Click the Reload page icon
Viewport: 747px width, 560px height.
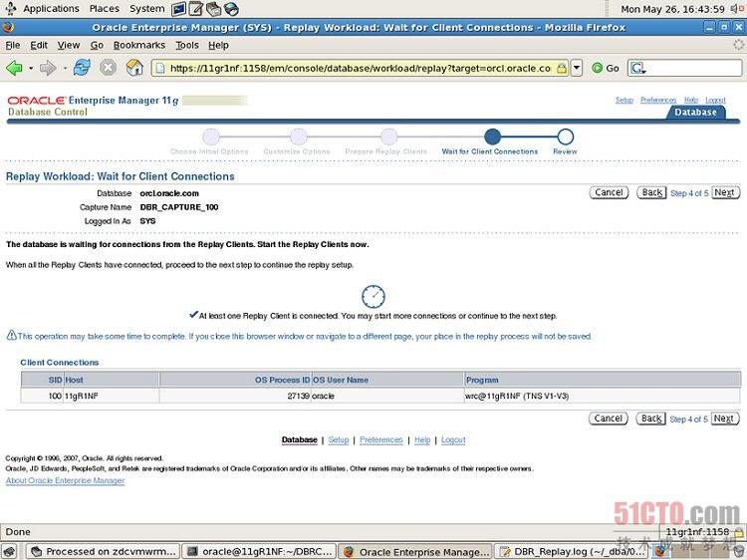pos(82,68)
